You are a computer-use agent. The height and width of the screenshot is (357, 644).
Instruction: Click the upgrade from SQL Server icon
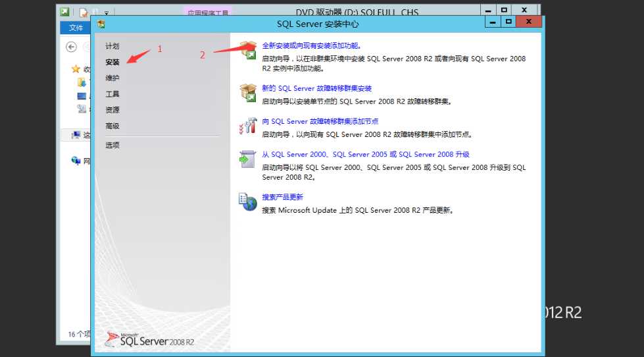coord(248,159)
